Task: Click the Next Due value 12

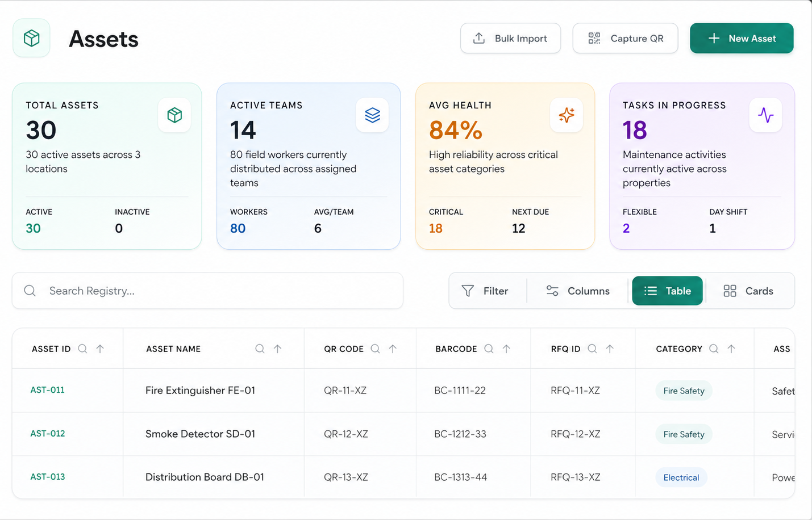Action: pyautogui.click(x=518, y=228)
